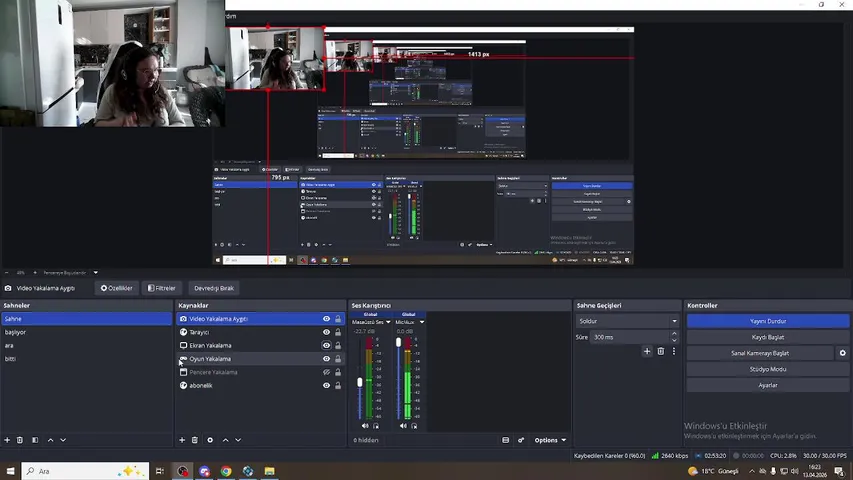Viewport: 853px width, 480px height.
Task: Open Google Chrome from the taskbar
Action: click(x=226, y=471)
